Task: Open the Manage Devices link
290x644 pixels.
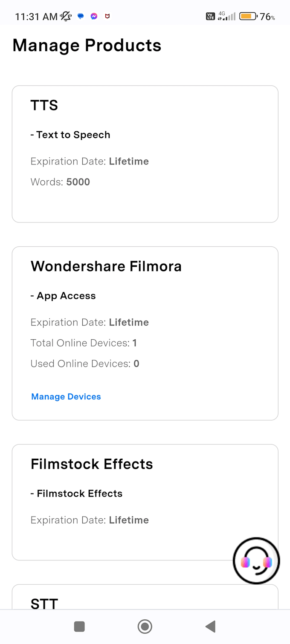Action: pyautogui.click(x=66, y=397)
